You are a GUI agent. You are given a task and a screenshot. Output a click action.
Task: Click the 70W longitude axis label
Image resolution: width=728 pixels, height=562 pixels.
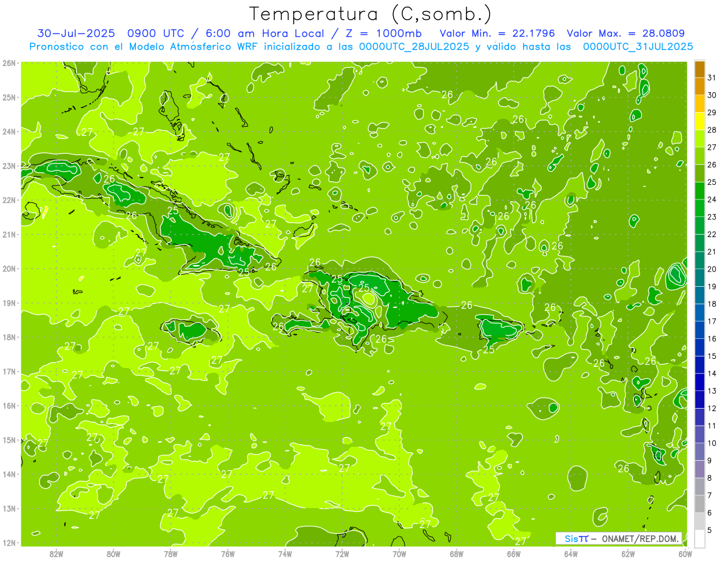point(399,554)
